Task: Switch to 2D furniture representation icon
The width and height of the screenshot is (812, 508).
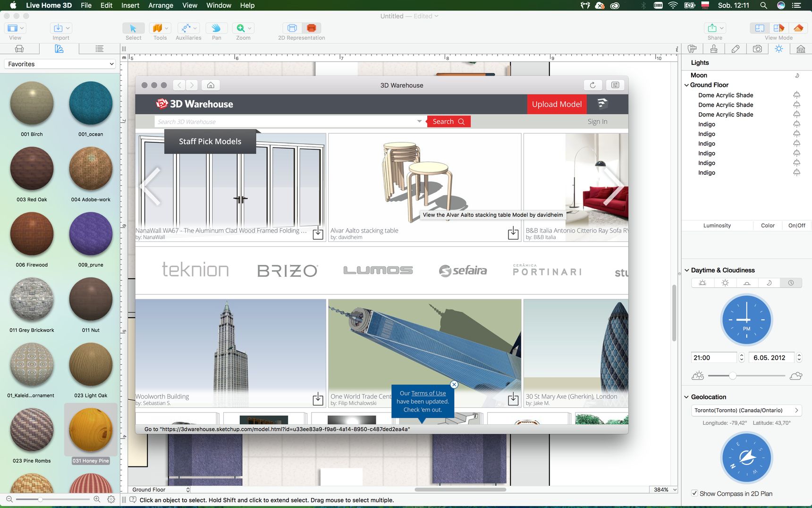Action: (x=312, y=28)
